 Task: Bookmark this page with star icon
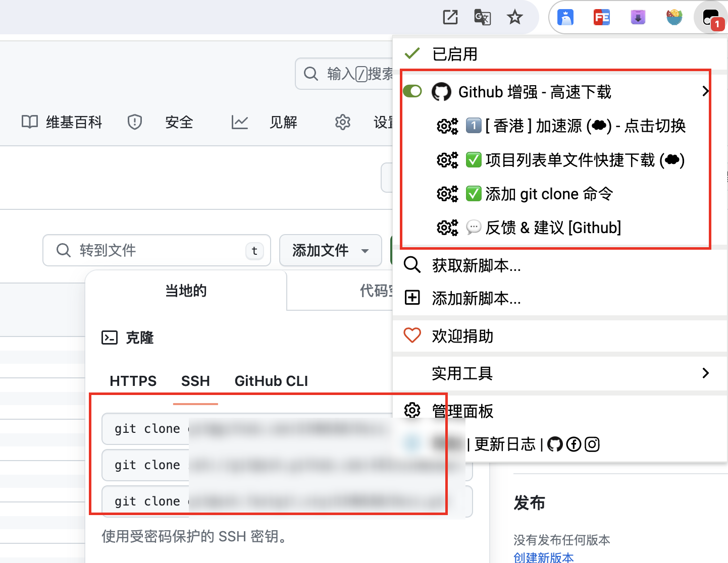[x=514, y=17]
